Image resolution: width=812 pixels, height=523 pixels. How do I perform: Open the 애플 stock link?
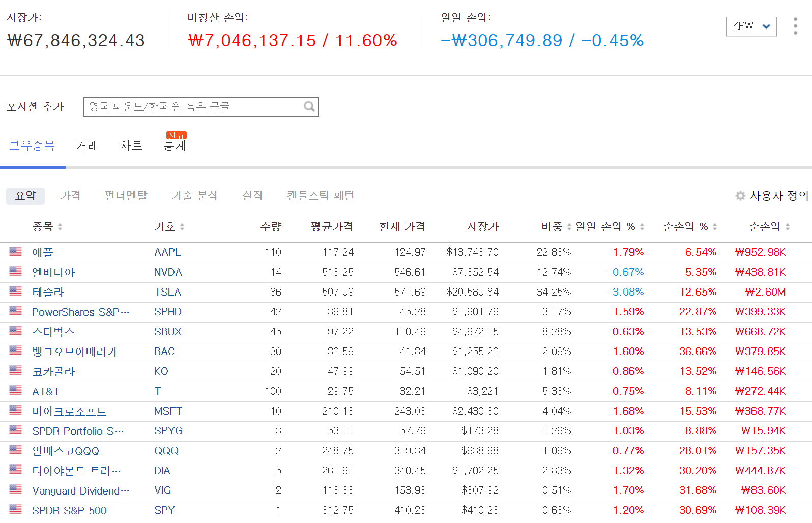(43, 252)
